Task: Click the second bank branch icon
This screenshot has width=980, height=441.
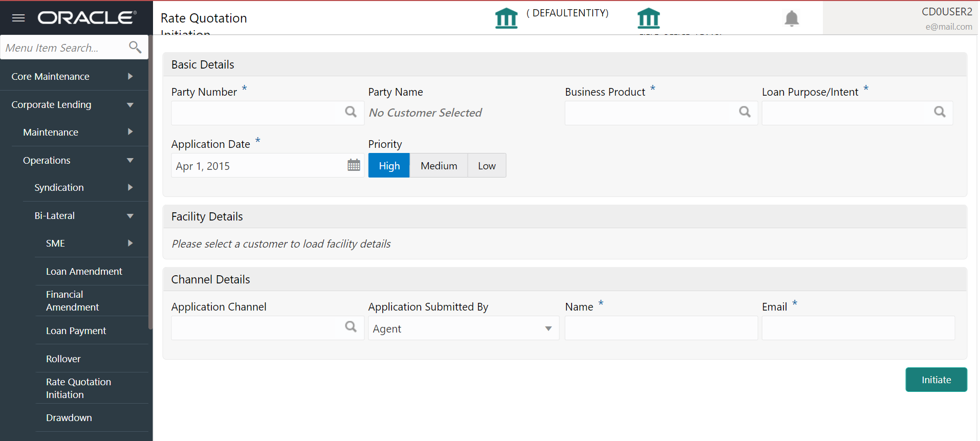Action: click(648, 18)
